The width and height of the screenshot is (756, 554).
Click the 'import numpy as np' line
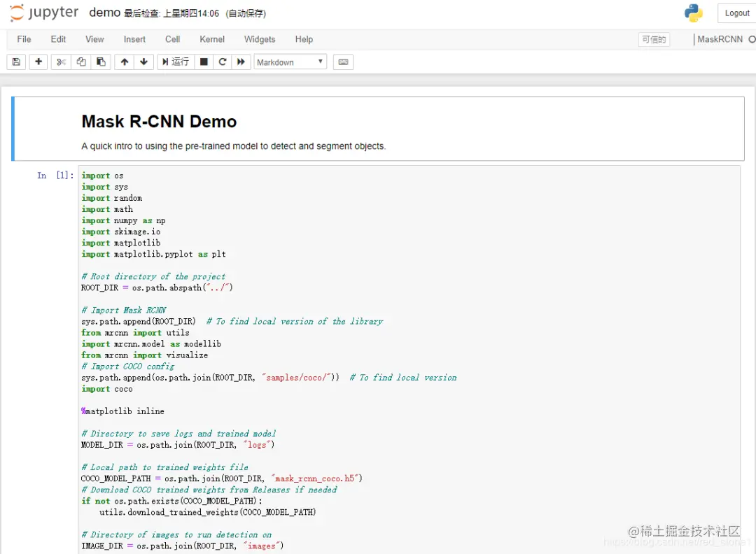click(123, 220)
